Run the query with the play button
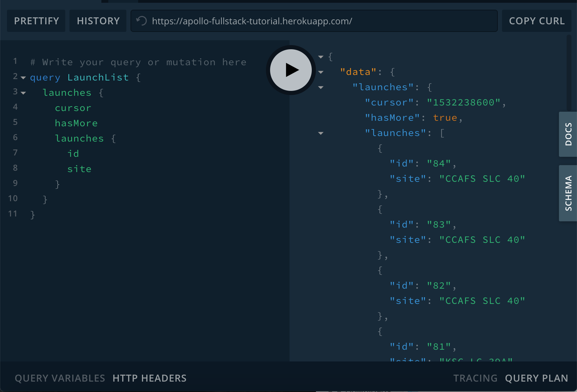Viewport: 577px width, 392px height. point(291,70)
